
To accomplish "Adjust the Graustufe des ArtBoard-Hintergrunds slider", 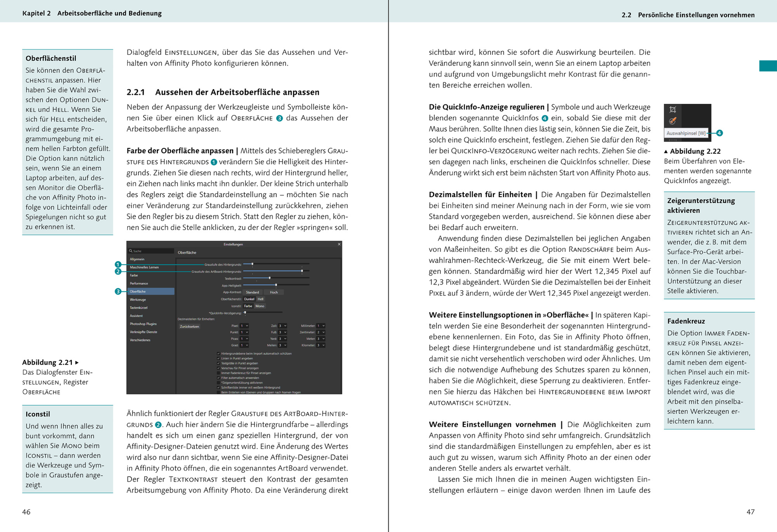I will point(276,271).
